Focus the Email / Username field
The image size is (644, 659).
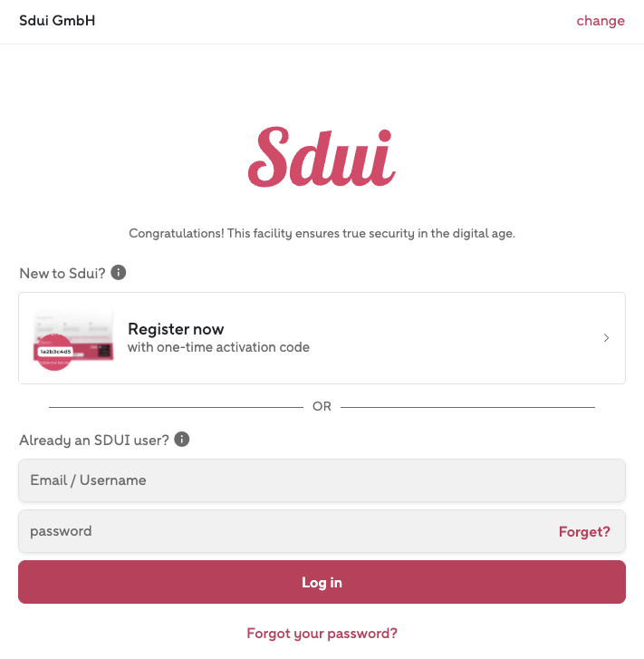322,480
